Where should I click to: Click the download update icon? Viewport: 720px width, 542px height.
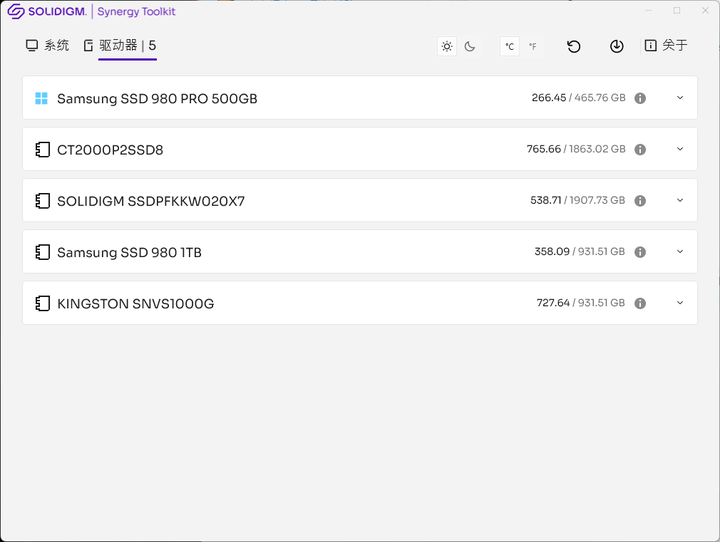point(617,46)
